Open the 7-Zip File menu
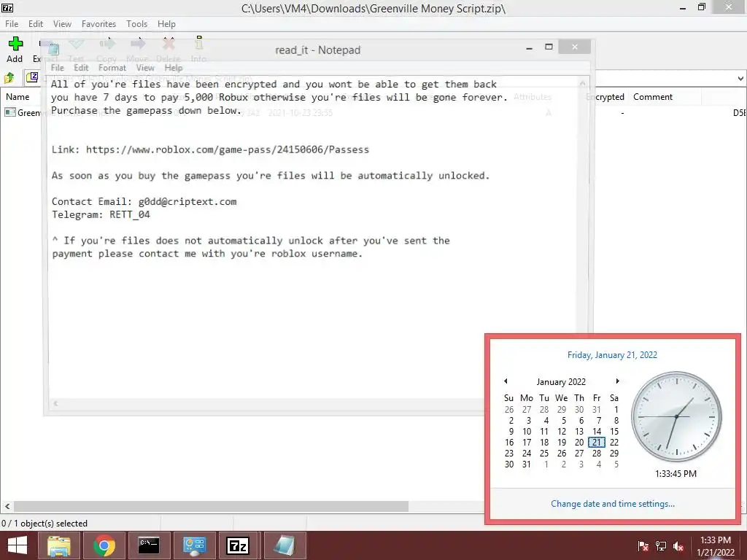This screenshot has height=560, width=747. click(12, 24)
